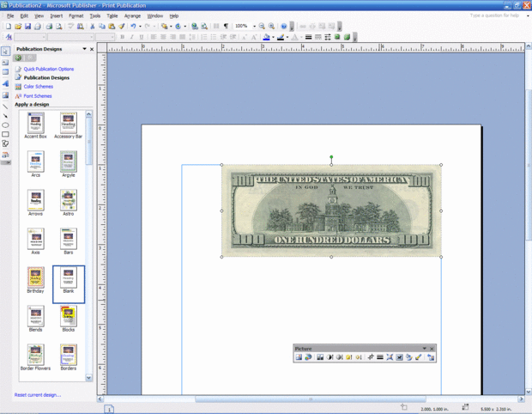Apply the Blocks design thumbnail
This screenshot has height=414, width=532.
point(69,318)
